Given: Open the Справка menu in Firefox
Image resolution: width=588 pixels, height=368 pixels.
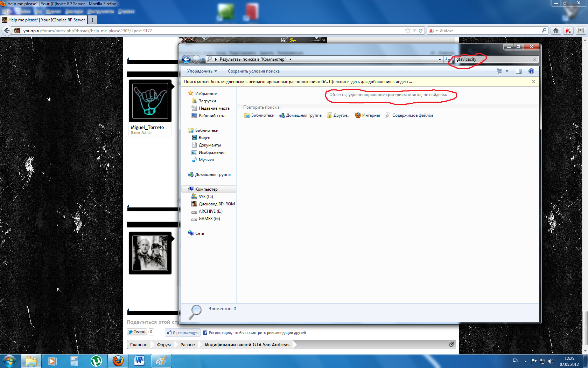Looking at the screenshot, I should pos(126,12).
